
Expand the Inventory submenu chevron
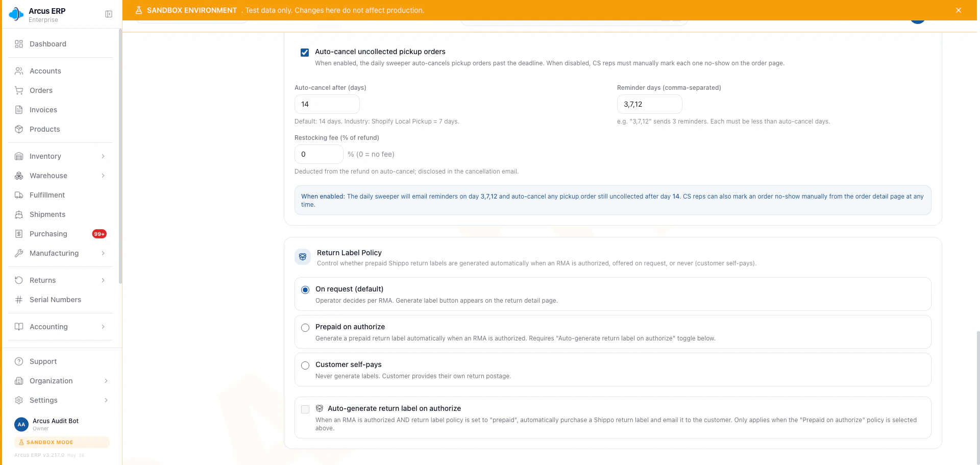tap(103, 156)
